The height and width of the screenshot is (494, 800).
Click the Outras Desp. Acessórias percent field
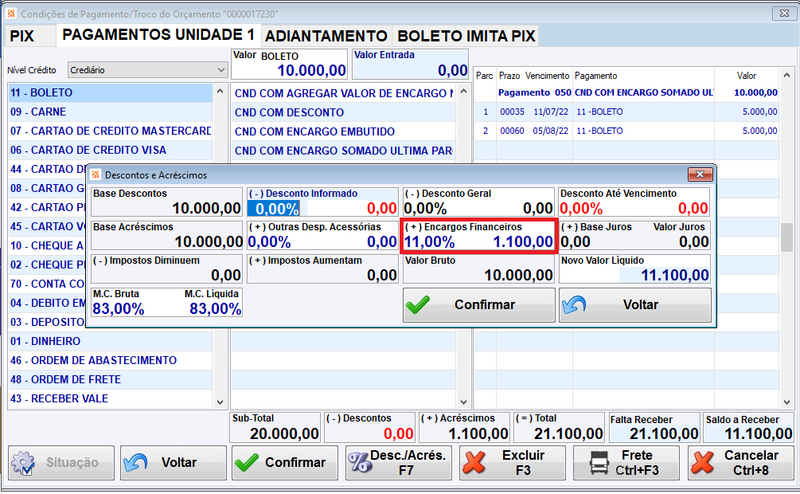coord(269,242)
